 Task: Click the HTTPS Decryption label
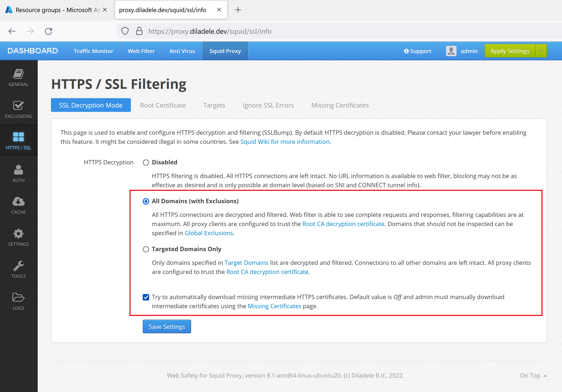[x=109, y=162]
